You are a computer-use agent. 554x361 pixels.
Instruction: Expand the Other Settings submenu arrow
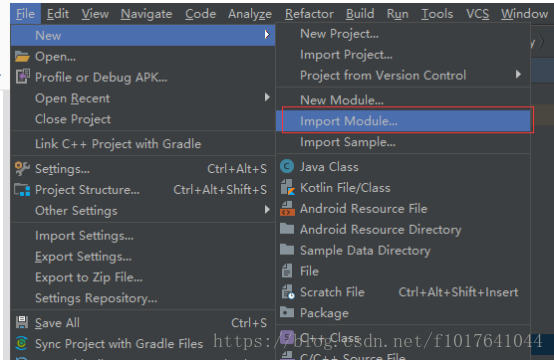point(267,210)
